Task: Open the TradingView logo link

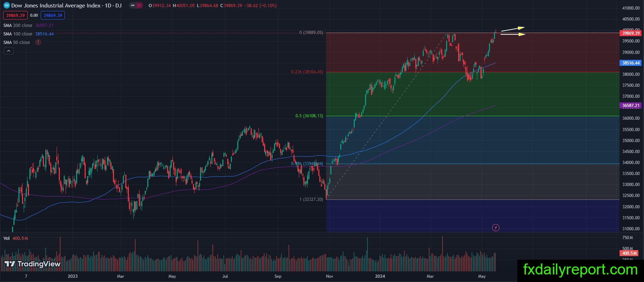Action: pos(33,264)
